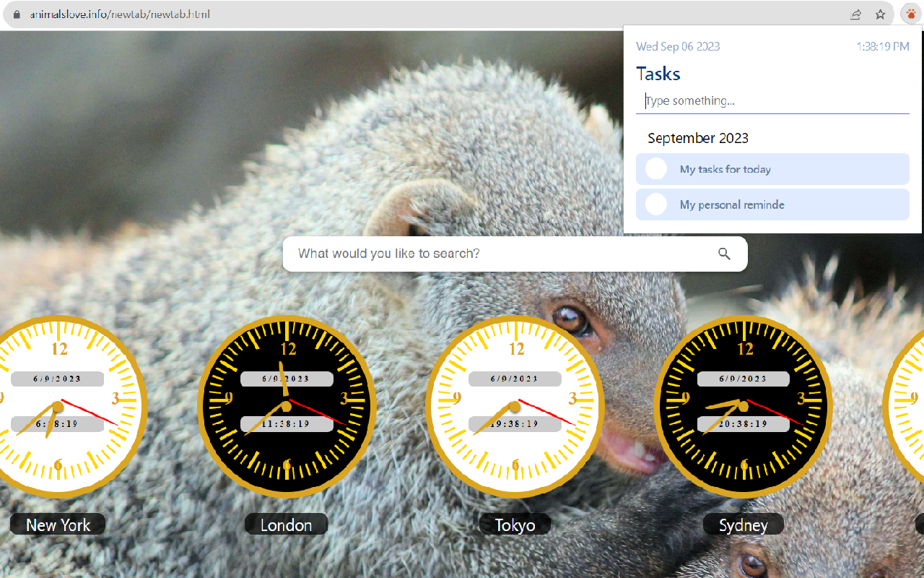Click the 'September 2023' heading
The image size is (924, 578).
pos(698,138)
